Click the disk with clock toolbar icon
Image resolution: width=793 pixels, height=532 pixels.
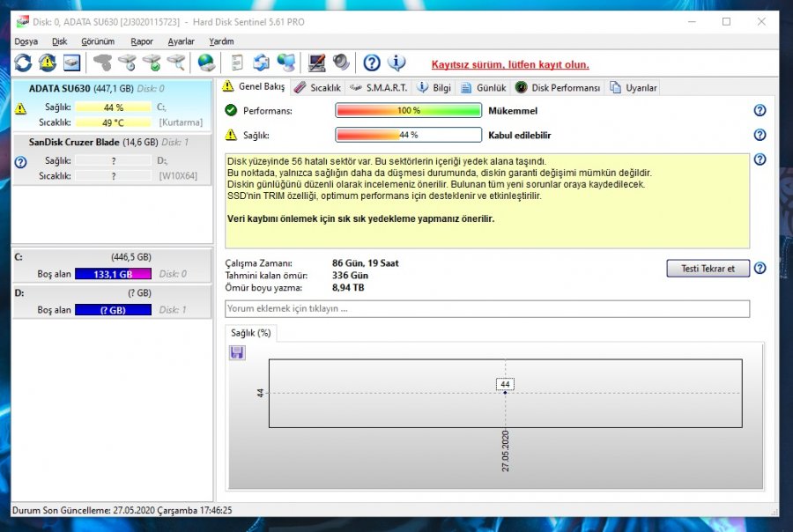pos(128,63)
